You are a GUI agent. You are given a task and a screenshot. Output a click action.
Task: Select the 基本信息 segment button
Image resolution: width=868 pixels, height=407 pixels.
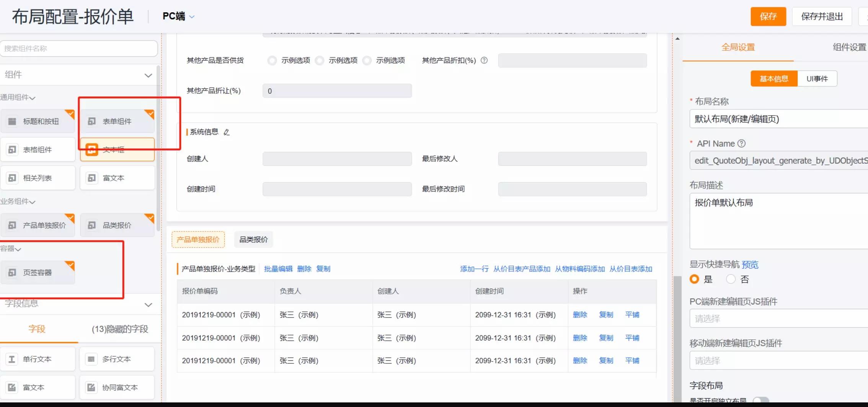point(774,79)
